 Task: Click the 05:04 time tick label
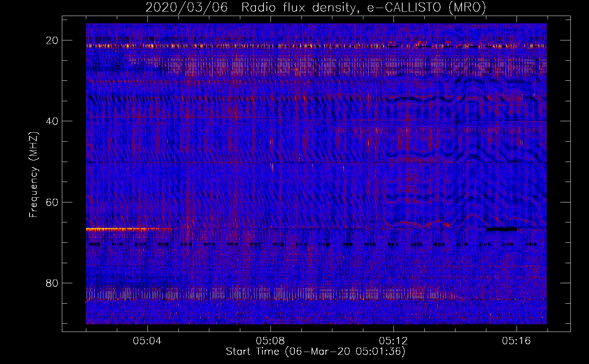(x=147, y=341)
